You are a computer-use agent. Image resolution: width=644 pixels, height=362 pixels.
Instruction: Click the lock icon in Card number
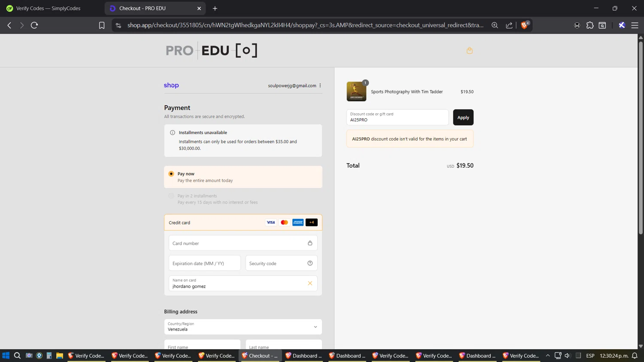pos(310,243)
